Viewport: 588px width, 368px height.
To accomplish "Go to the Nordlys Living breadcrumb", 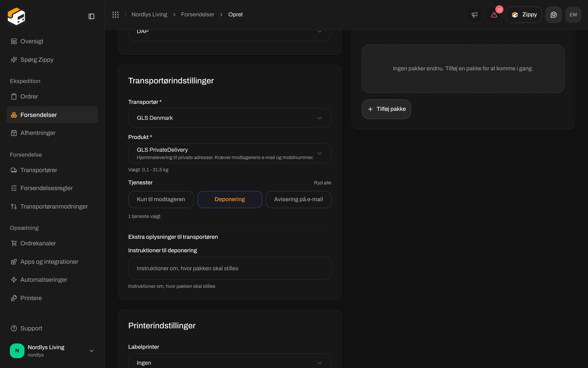I will pos(149,15).
